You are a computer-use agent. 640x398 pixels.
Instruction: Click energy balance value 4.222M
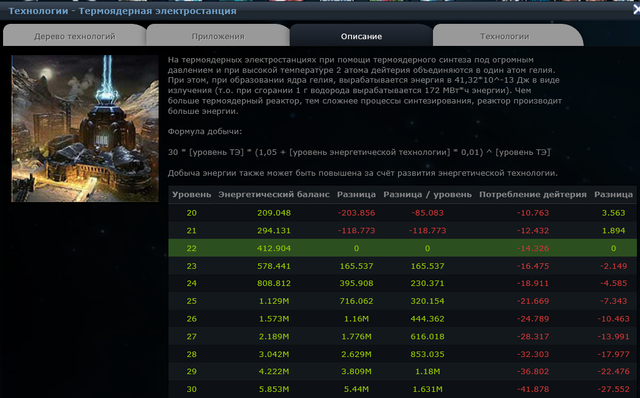coord(274,371)
